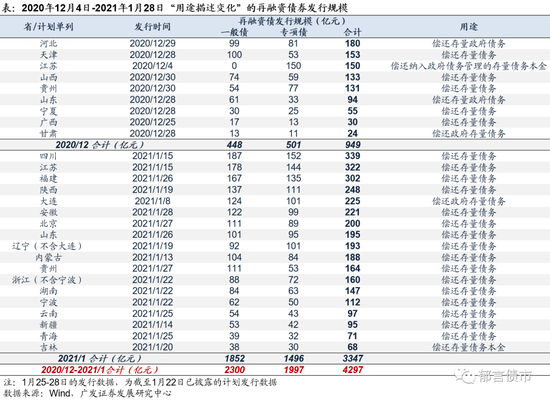Image resolution: width=550 pixels, height=400 pixels.
Task: Click 河北's 偿还存量政府债务 purpose cell
Action: tap(469, 44)
